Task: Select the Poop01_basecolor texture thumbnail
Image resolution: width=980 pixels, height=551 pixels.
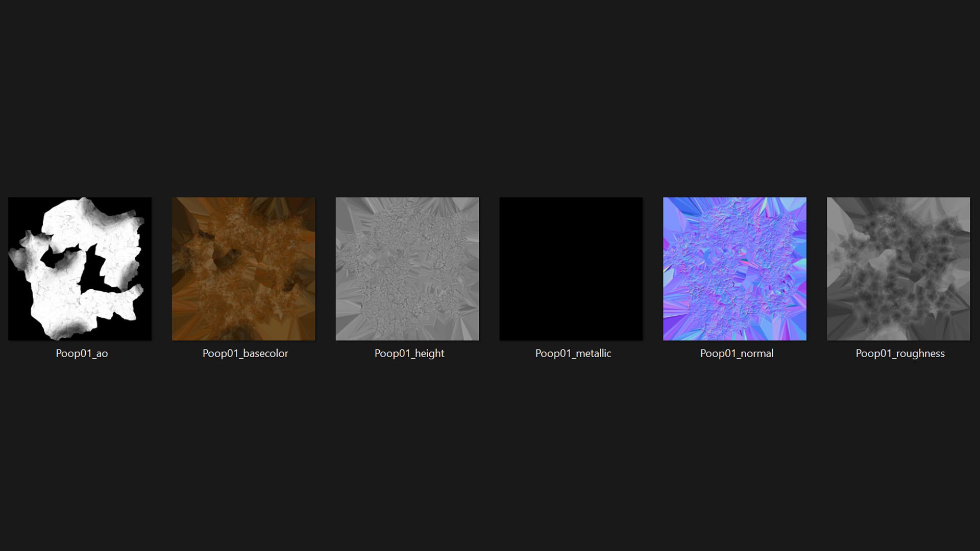Action: pyautogui.click(x=243, y=269)
